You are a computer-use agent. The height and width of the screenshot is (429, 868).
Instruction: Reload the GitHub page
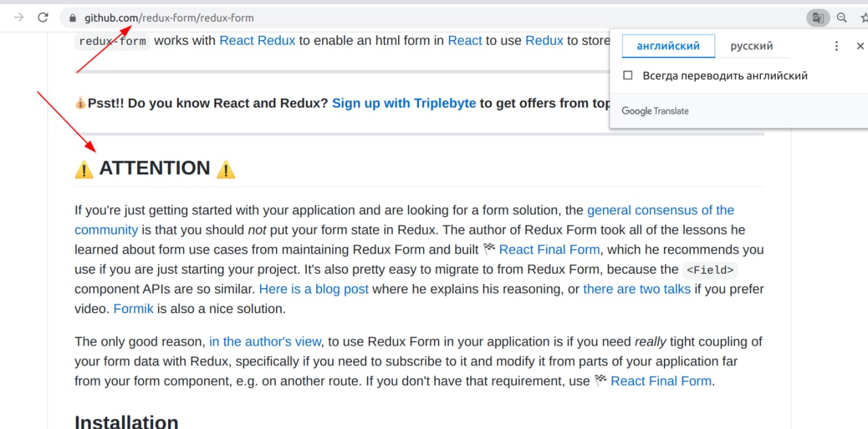(x=43, y=18)
